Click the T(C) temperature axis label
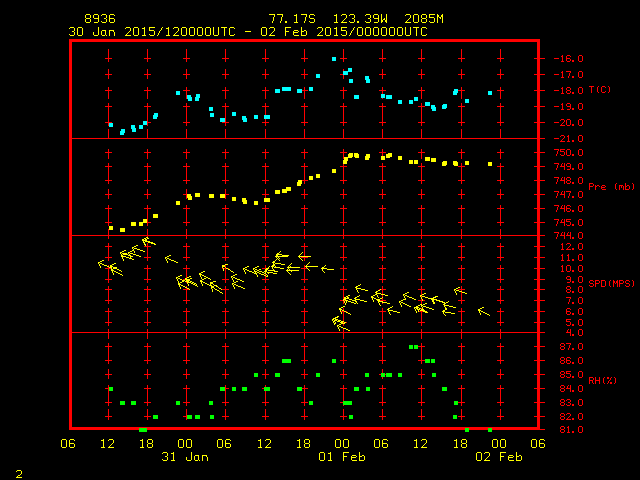This screenshot has height=480, width=640. pos(600,89)
